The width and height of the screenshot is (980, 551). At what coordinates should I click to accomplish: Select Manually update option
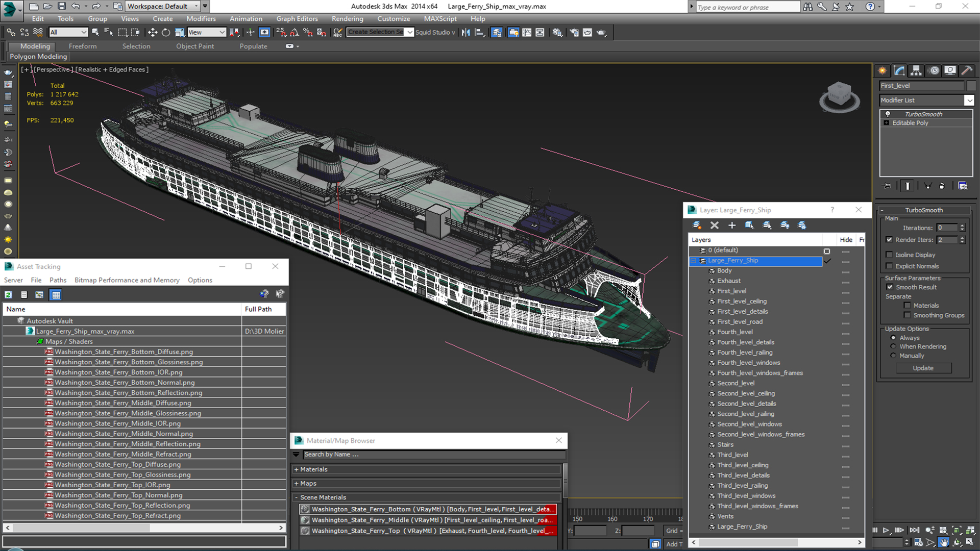click(x=893, y=356)
